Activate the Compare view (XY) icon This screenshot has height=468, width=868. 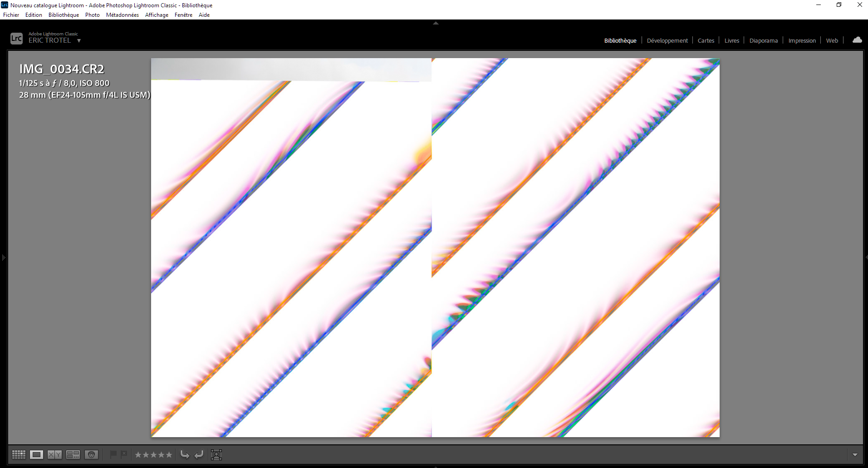pyautogui.click(x=54, y=454)
